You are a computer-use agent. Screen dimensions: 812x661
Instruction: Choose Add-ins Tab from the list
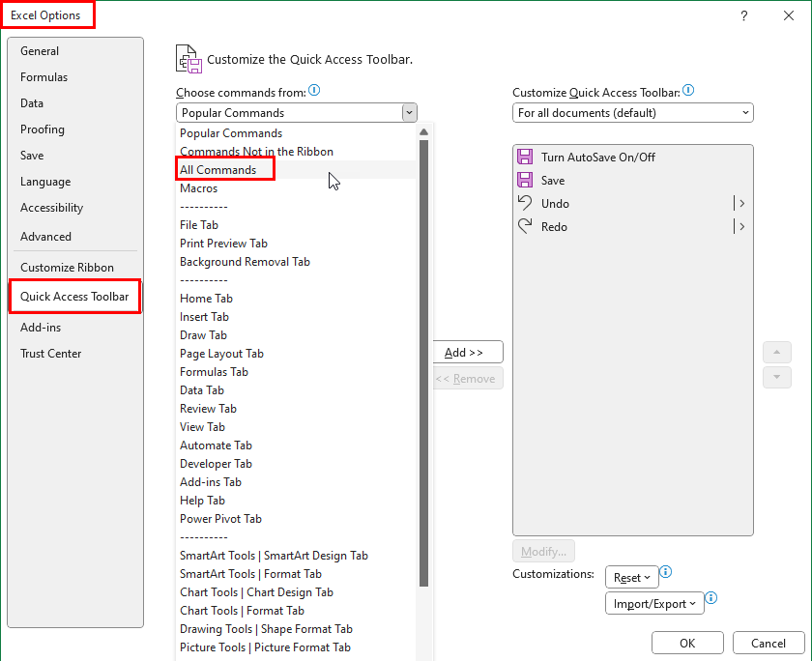[x=296, y=482]
